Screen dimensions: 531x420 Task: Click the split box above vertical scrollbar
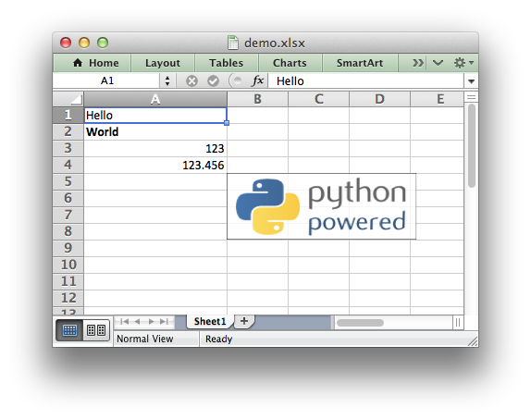tap(471, 98)
